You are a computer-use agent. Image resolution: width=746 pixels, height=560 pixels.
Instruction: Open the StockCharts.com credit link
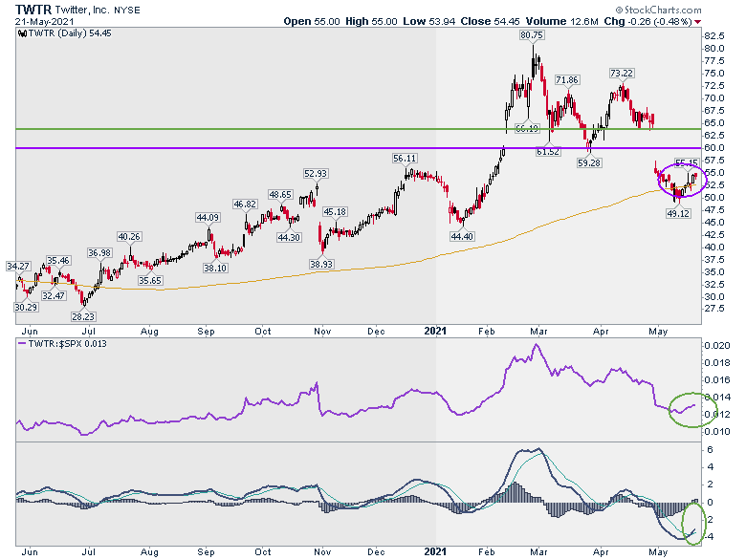(x=658, y=10)
